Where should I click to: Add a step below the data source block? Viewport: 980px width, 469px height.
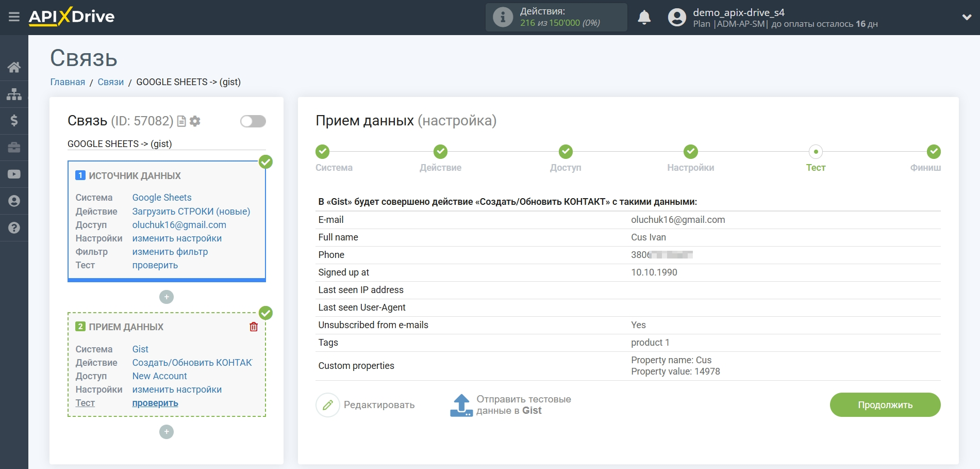(167, 297)
